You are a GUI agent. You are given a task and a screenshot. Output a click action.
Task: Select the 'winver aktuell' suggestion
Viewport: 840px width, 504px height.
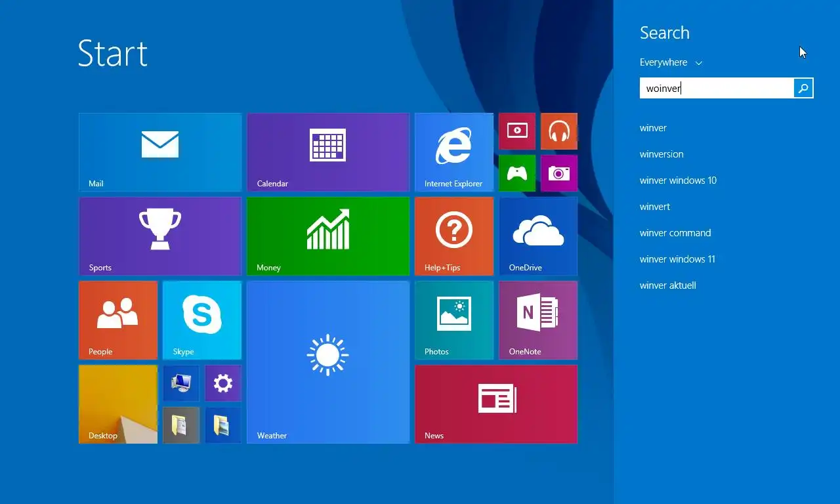(668, 285)
